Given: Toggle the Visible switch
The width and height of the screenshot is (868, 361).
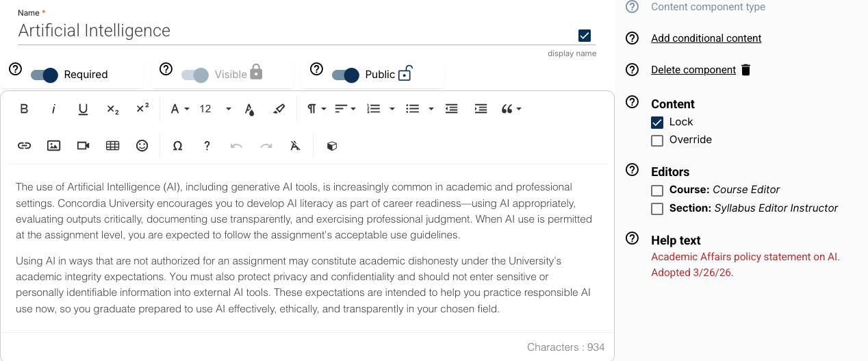Looking at the screenshot, I should click(x=195, y=75).
